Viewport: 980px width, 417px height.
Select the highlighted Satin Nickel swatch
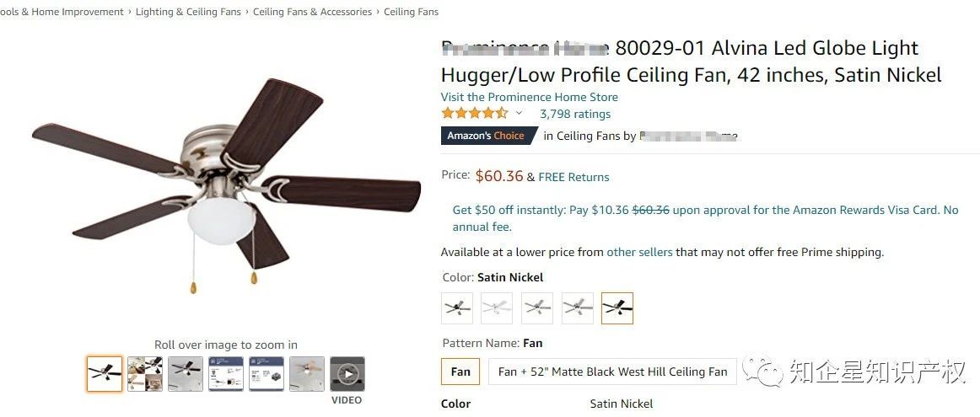coord(617,308)
